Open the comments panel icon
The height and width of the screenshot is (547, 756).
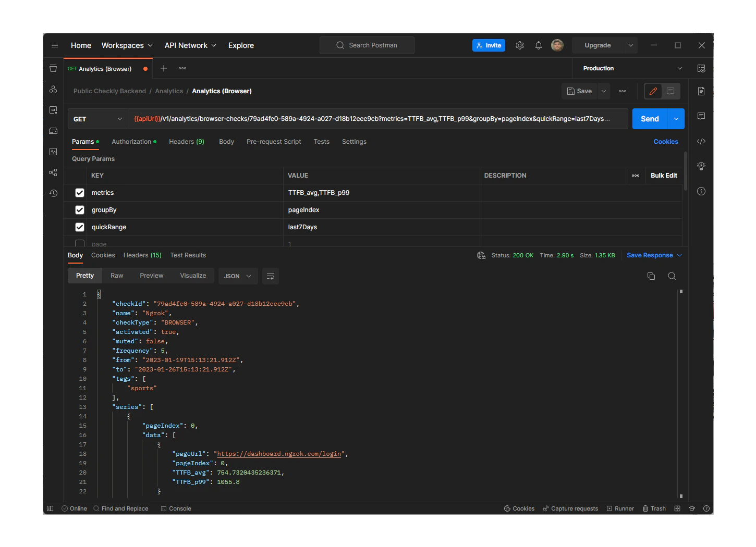pos(701,116)
